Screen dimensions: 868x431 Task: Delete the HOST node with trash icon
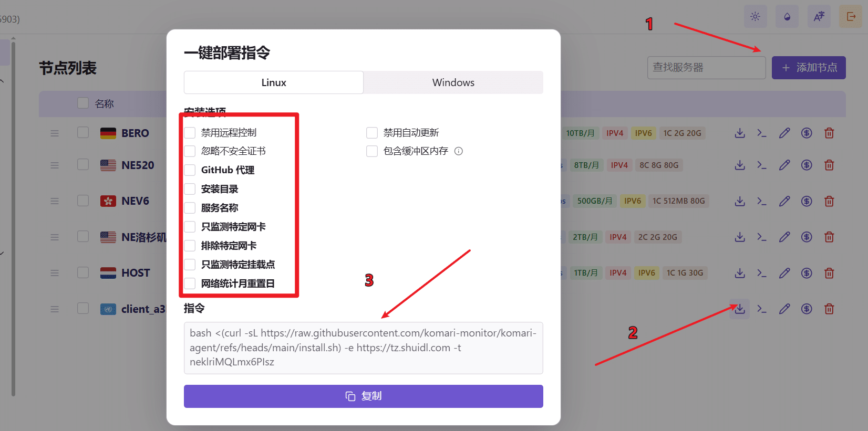[x=829, y=273]
